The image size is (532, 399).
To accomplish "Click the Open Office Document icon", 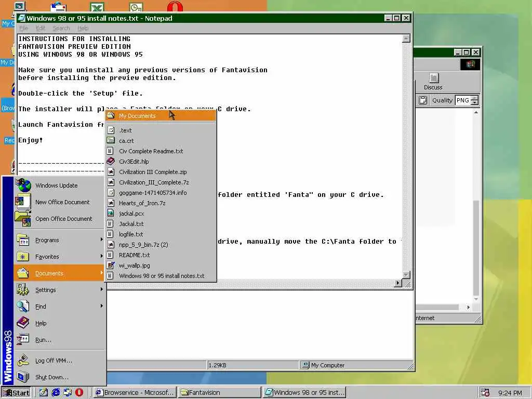I will [23, 219].
